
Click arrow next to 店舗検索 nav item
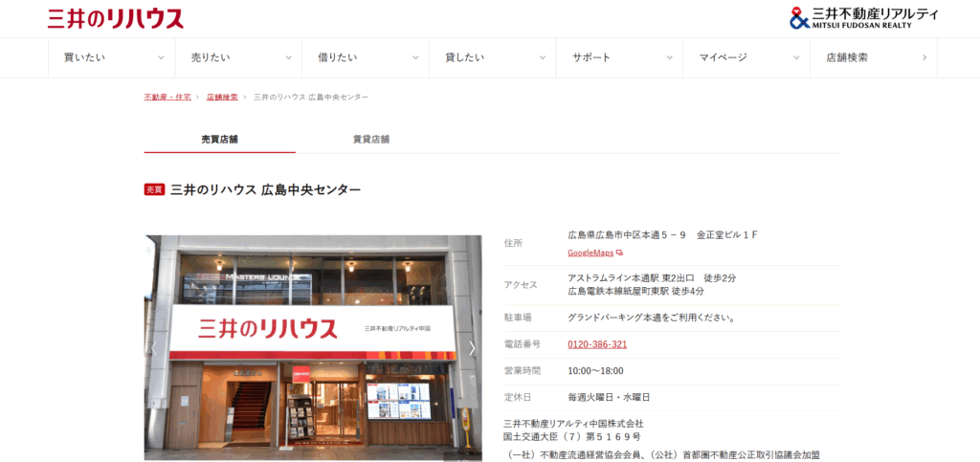click(924, 57)
